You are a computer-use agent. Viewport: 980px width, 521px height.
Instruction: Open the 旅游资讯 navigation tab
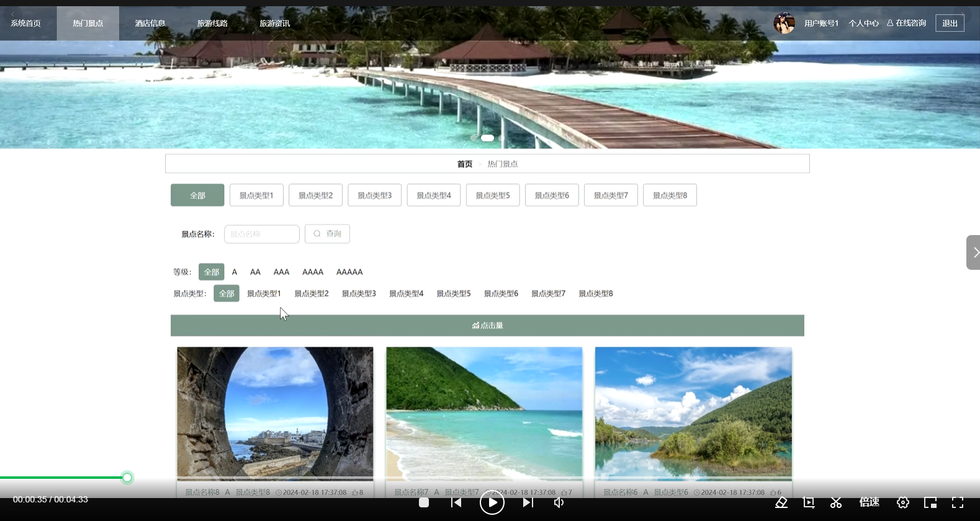(x=274, y=24)
